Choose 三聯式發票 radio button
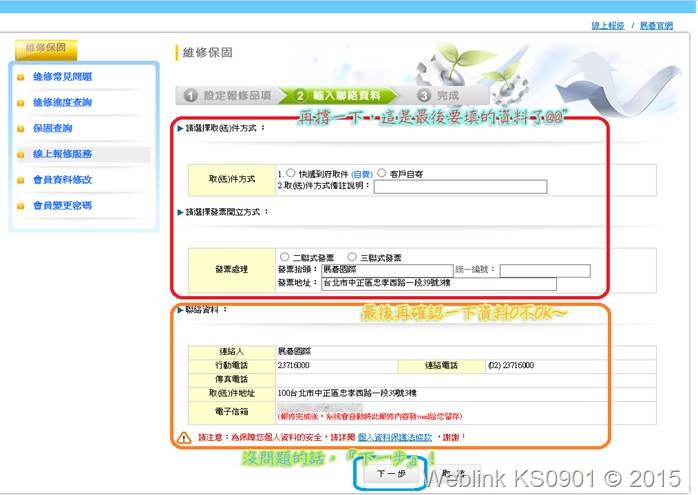 click(x=352, y=257)
